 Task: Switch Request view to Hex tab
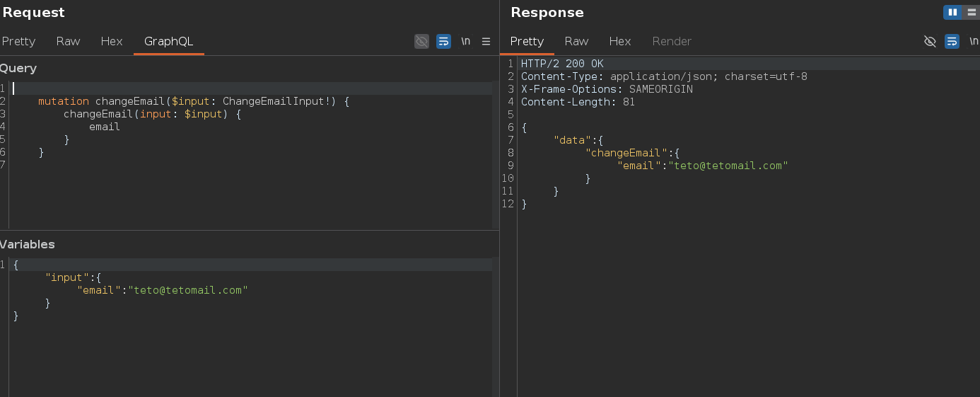pyautogui.click(x=112, y=41)
